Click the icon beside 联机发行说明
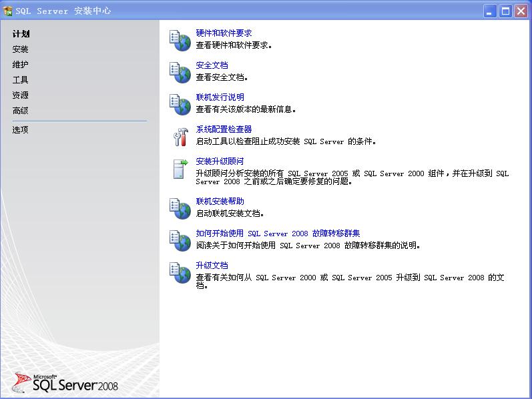This screenshot has height=399, width=532. (x=180, y=104)
